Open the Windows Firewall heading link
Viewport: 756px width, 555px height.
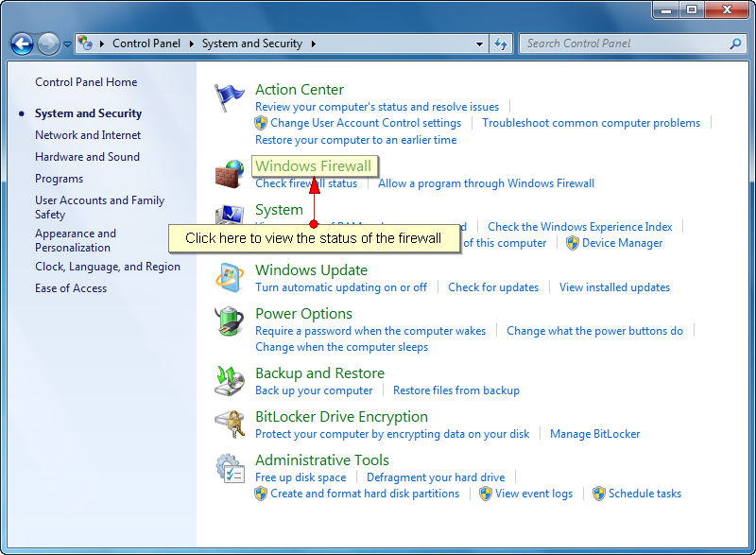tap(314, 165)
